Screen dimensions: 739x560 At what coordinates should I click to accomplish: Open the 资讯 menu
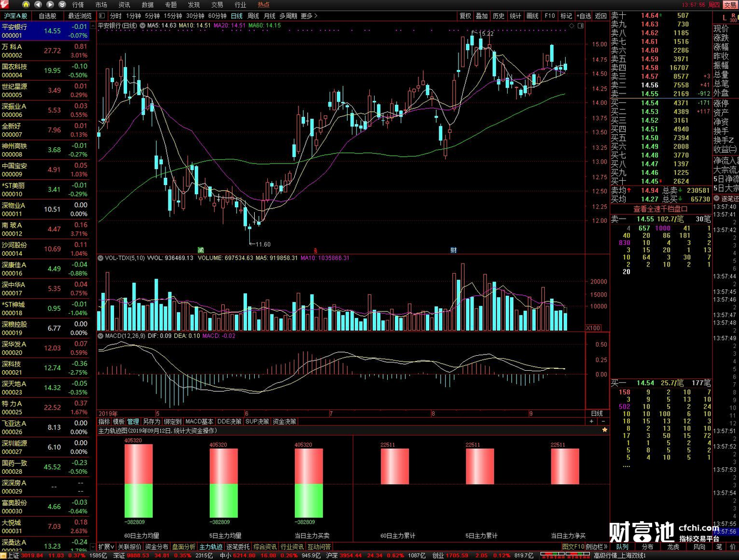click(x=125, y=5)
